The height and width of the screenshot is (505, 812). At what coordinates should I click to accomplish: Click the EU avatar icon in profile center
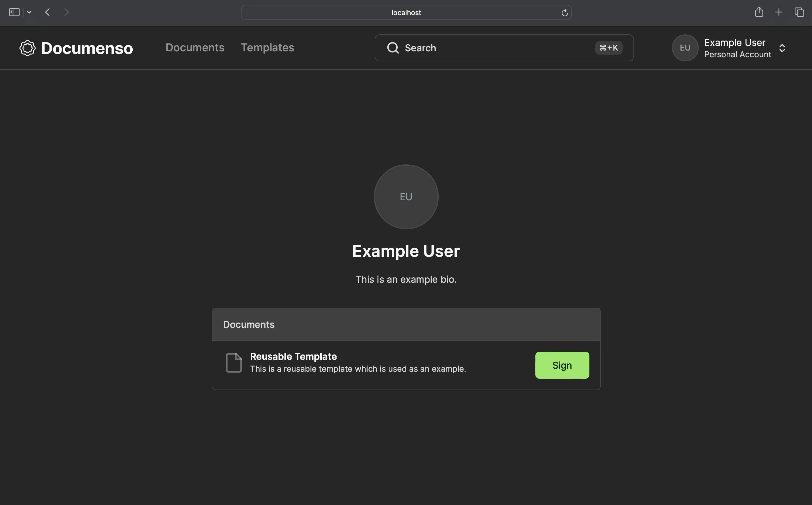click(x=406, y=196)
